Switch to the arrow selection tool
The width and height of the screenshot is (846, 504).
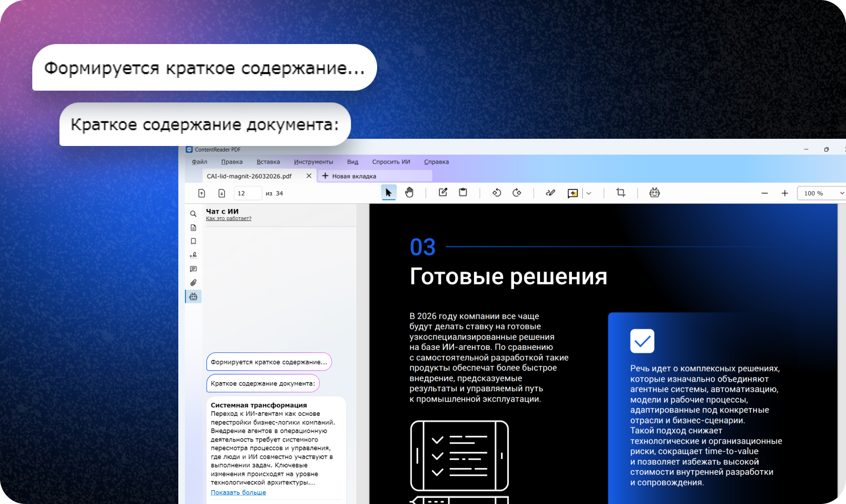click(388, 192)
